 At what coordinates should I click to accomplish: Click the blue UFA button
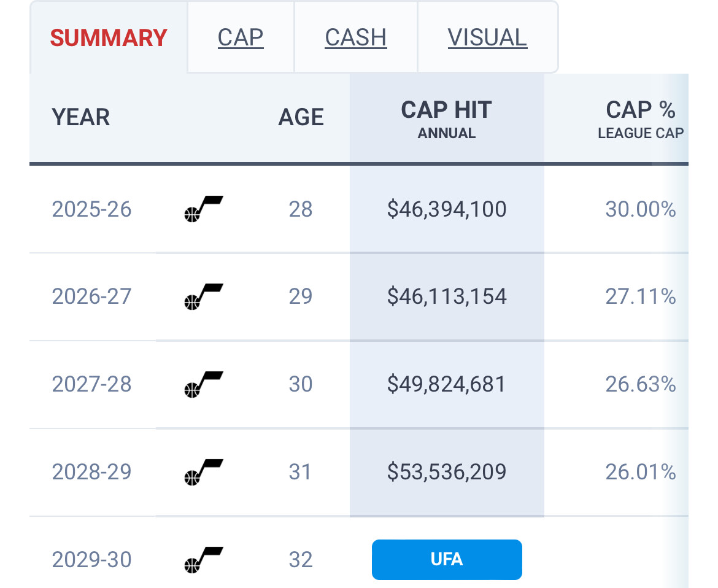[x=447, y=559]
